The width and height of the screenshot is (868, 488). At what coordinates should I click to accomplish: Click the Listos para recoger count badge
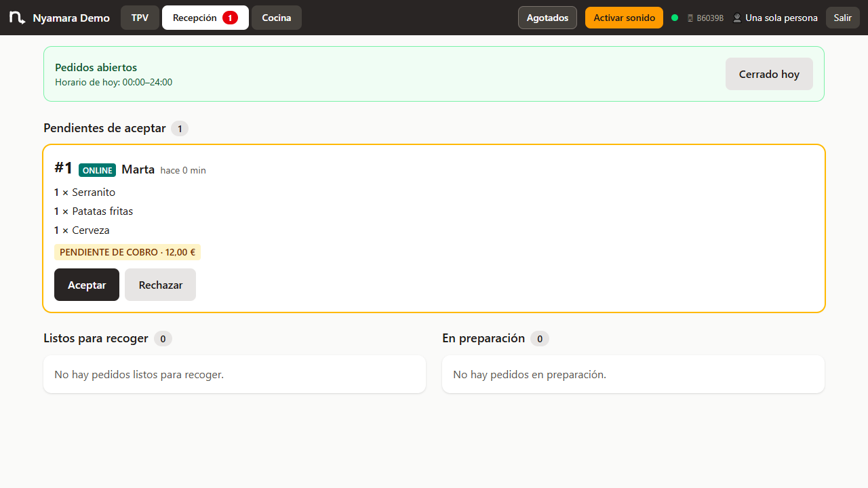[163, 338]
